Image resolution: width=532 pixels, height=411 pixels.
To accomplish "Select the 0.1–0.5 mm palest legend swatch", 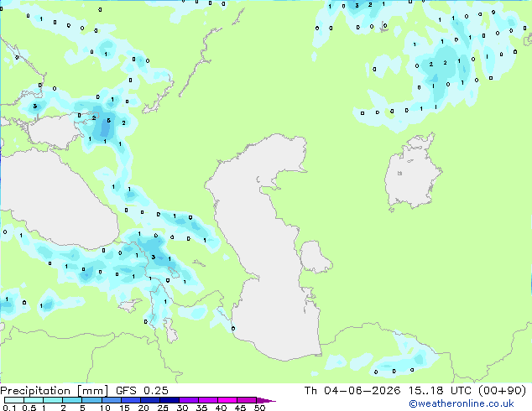I will [14, 400].
